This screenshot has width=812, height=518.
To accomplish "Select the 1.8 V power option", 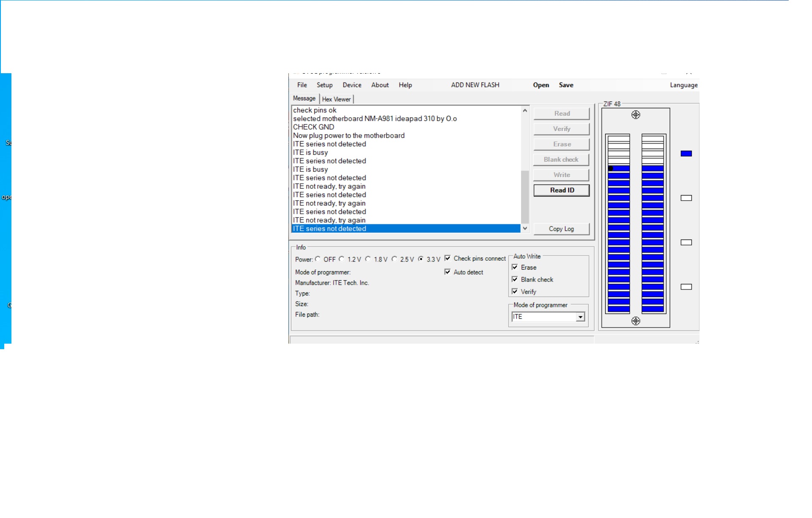I will pyautogui.click(x=368, y=259).
